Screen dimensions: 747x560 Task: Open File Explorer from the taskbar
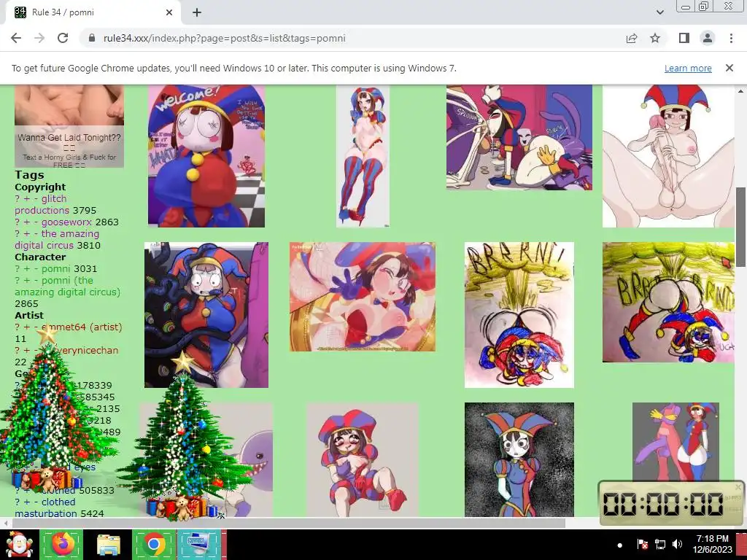[x=108, y=544]
